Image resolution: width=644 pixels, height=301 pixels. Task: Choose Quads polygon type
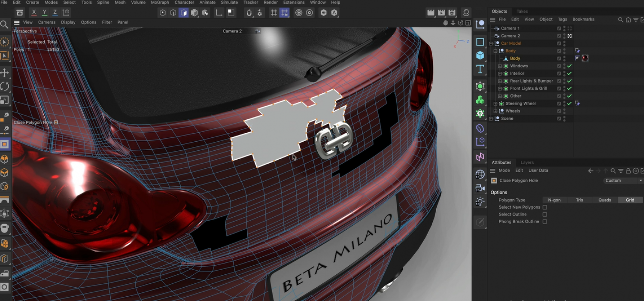605,200
